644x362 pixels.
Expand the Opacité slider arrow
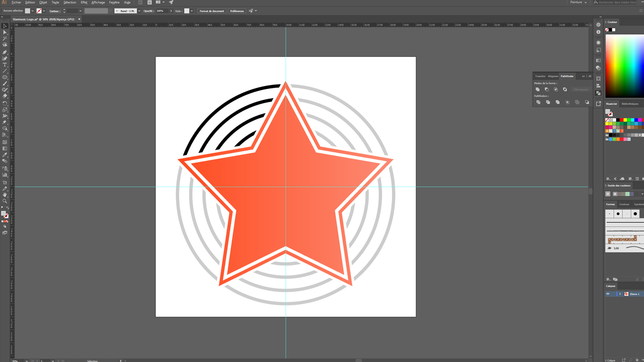tap(171, 11)
